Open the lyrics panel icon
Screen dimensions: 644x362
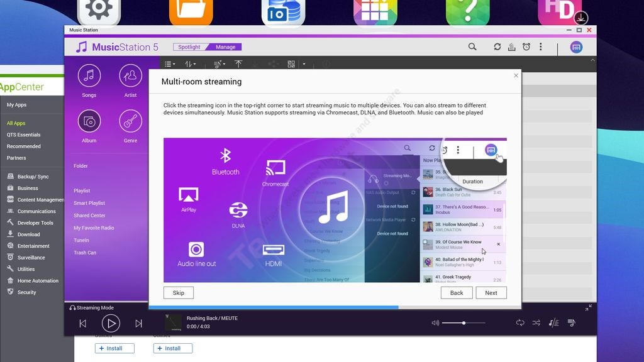[x=553, y=323]
